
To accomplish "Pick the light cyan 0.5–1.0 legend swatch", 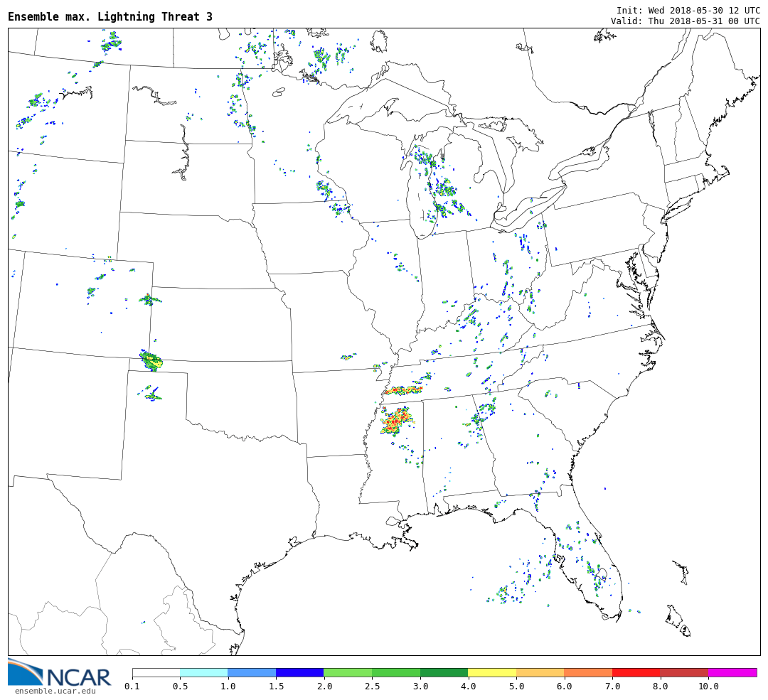I will pos(204,672).
